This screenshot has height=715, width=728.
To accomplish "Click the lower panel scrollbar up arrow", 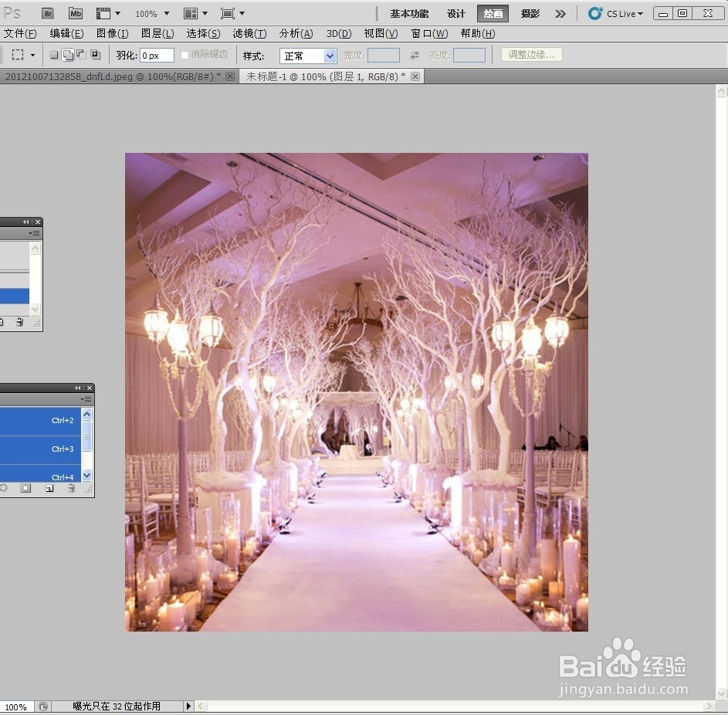I will point(86,414).
